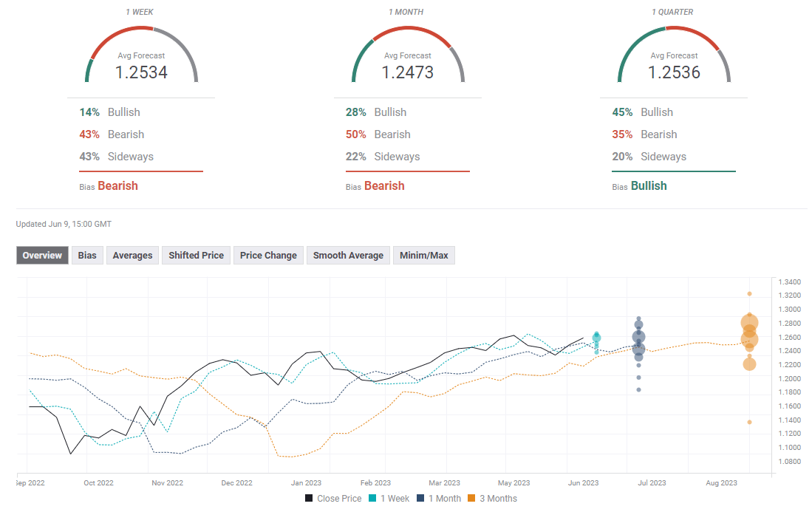Click the 1 Week Bearish bias label

pos(117,186)
